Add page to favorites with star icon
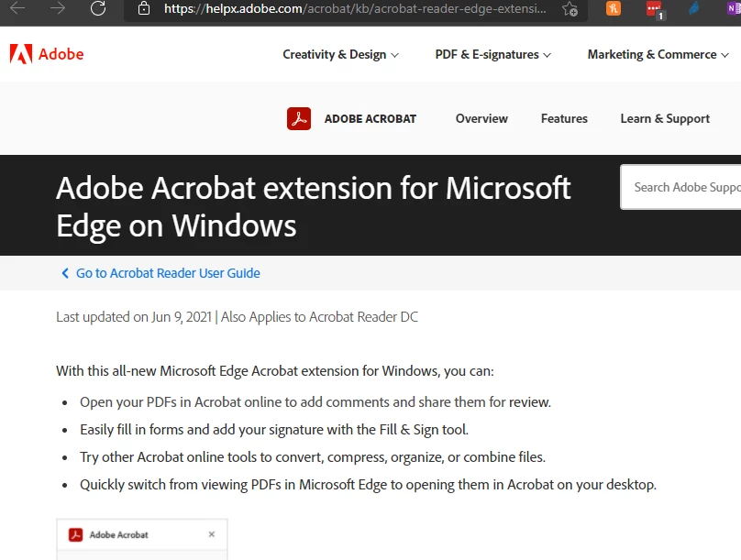Viewport: 741px width, 560px height. point(570,8)
